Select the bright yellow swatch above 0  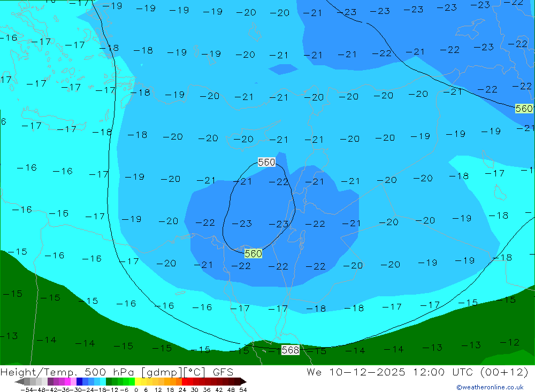click(138, 381)
